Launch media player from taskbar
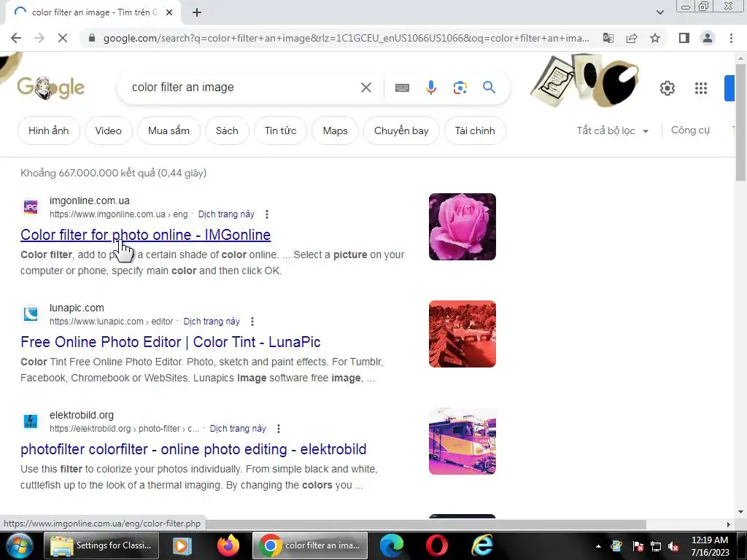The height and width of the screenshot is (560, 747). [182, 545]
